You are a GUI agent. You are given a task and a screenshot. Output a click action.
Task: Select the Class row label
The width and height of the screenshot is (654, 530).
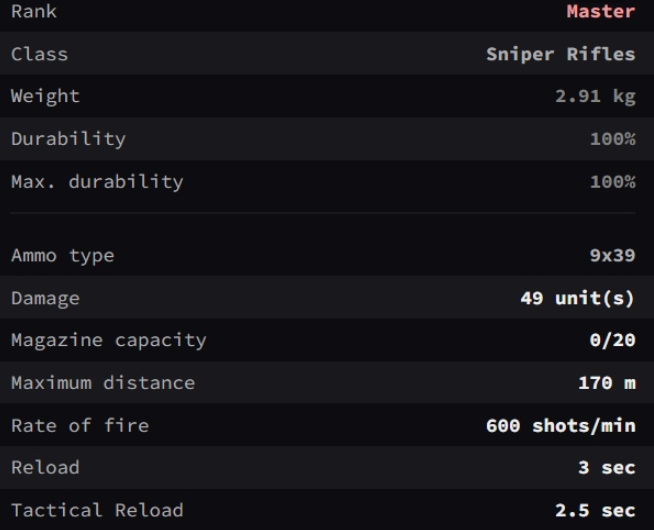click(39, 54)
